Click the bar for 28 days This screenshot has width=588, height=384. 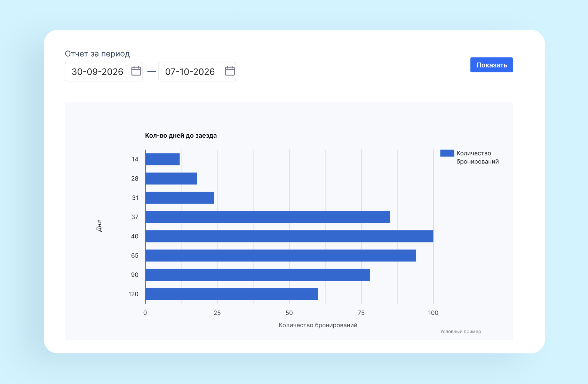[171, 178]
